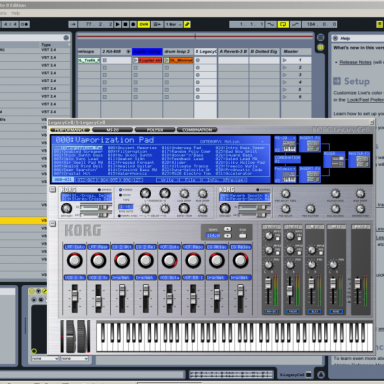Toggle the metronome button
The height and width of the screenshot is (384, 384).
coord(25,24)
